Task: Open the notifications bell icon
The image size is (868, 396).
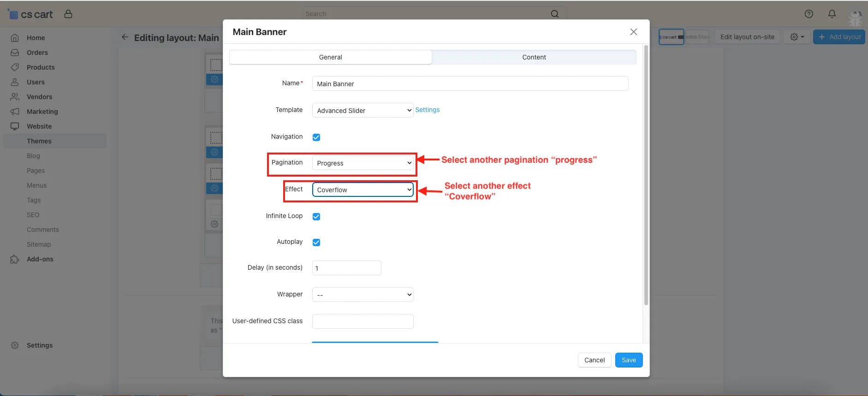Action: pyautogui.click(x=832, y=14)
